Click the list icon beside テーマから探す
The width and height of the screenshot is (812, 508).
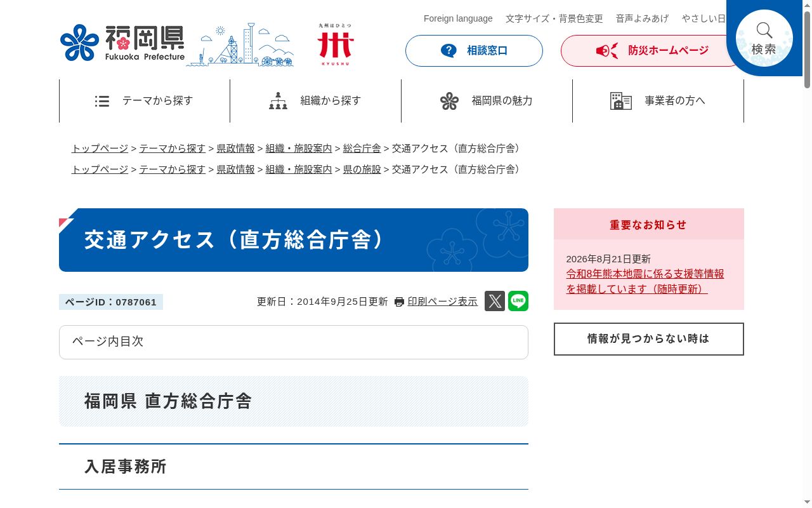(x=102, y=101)
